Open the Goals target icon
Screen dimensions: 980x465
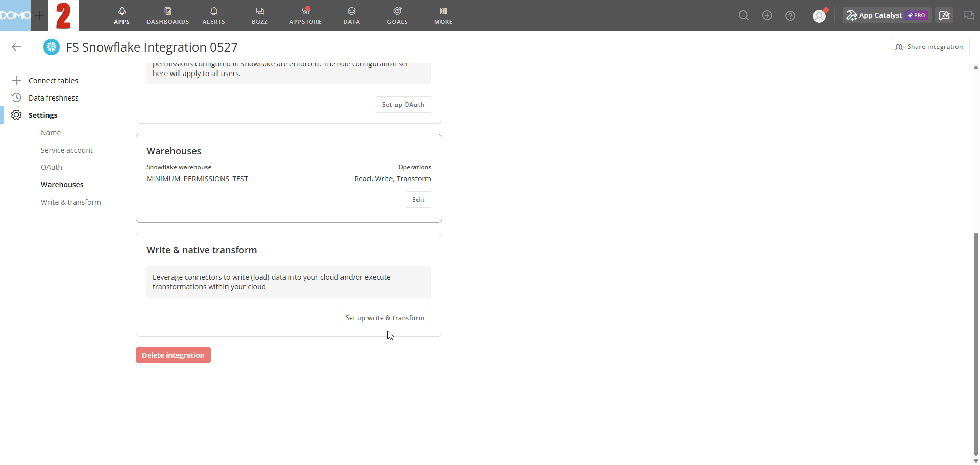pyautogui.click(x=398, y=11)
